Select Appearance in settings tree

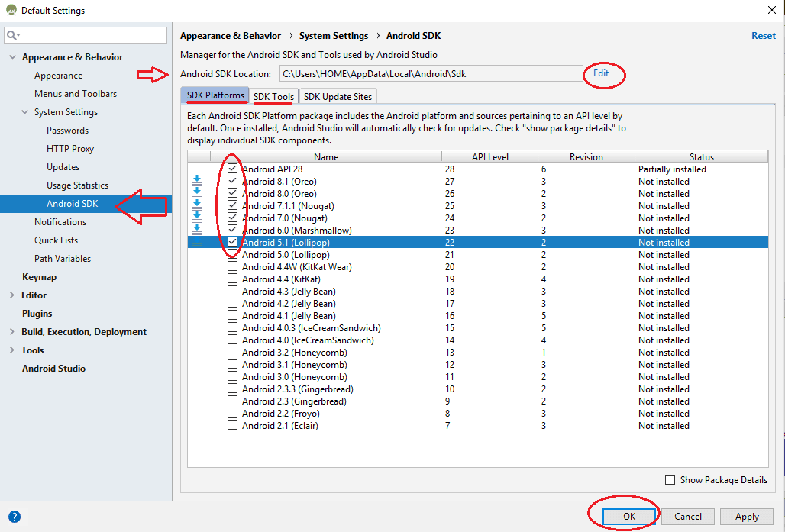[59, 76]
